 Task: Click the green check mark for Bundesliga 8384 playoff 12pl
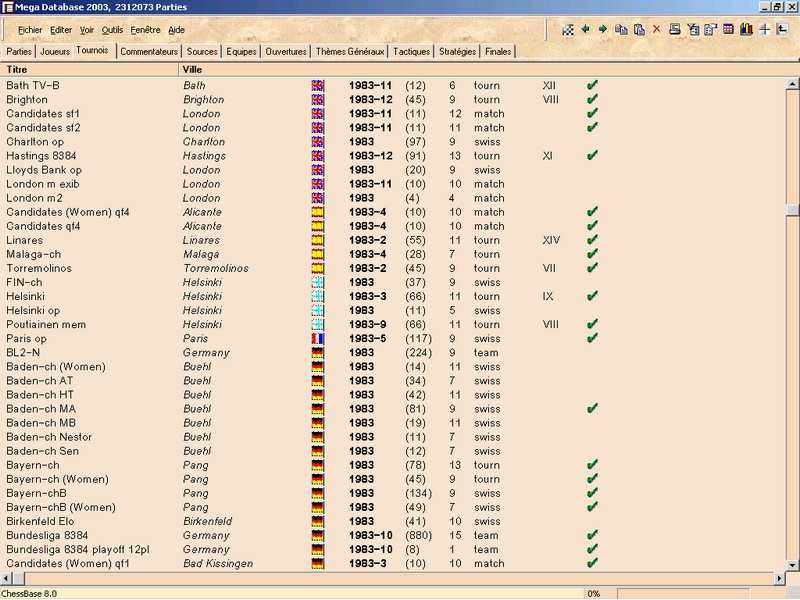[592, 549]
